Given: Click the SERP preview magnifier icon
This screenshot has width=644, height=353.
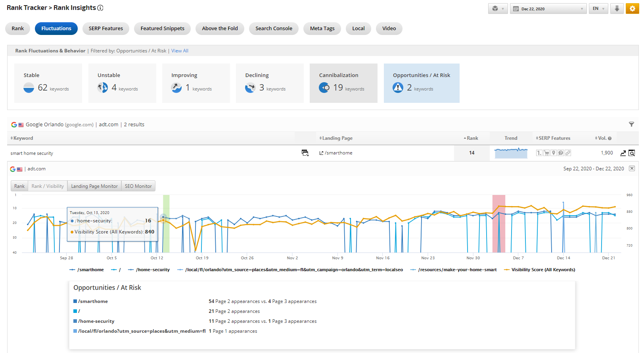Looking at the screenshot, I should click(632, 153).
